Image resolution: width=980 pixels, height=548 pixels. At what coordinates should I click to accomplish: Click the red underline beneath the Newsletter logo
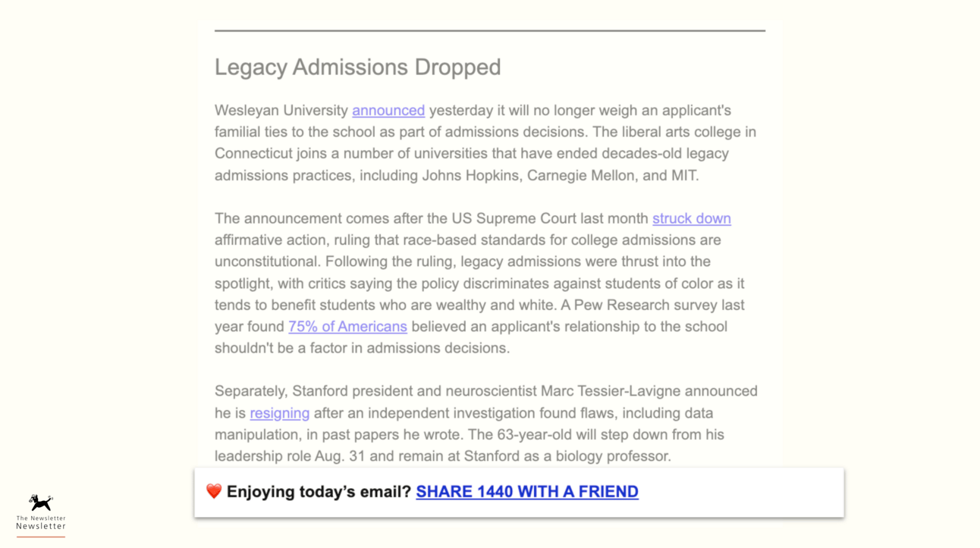tap(41, 537)
